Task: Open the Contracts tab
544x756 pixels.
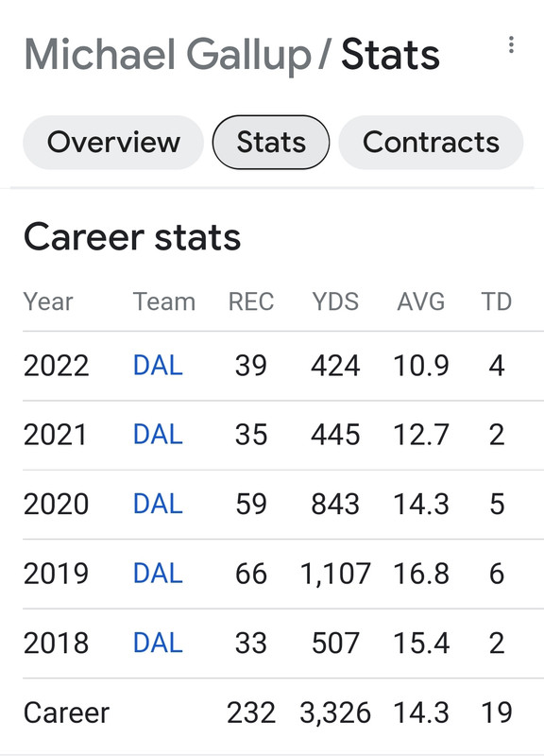Action: [x=431, y=143]
